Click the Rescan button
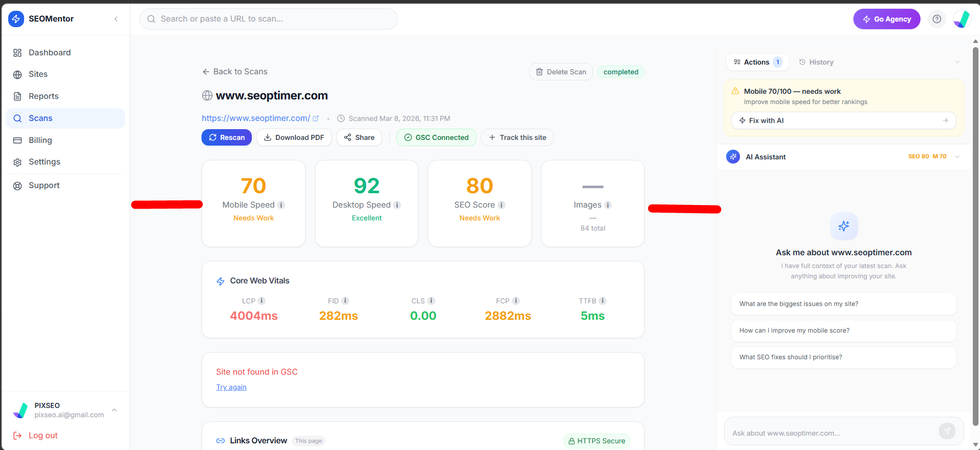The width and height of the screenshot is (980, 450). tap(227, 137)
